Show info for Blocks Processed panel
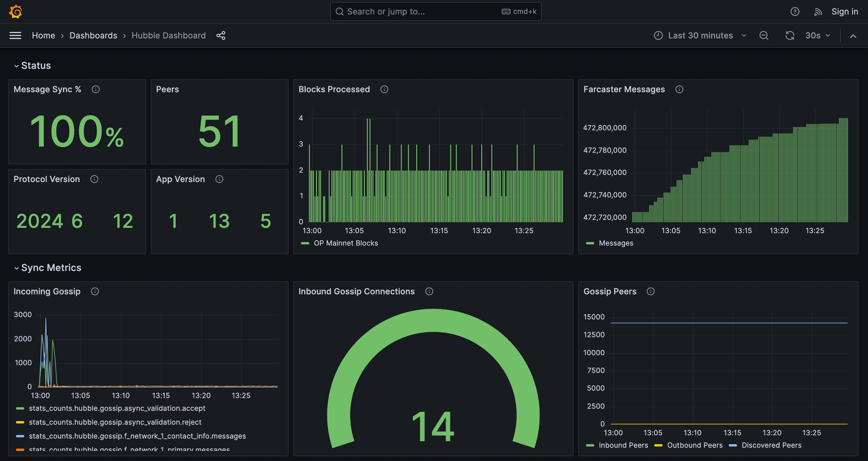The height and width of the screenshot is (461, 868). [x=384, y=89]
